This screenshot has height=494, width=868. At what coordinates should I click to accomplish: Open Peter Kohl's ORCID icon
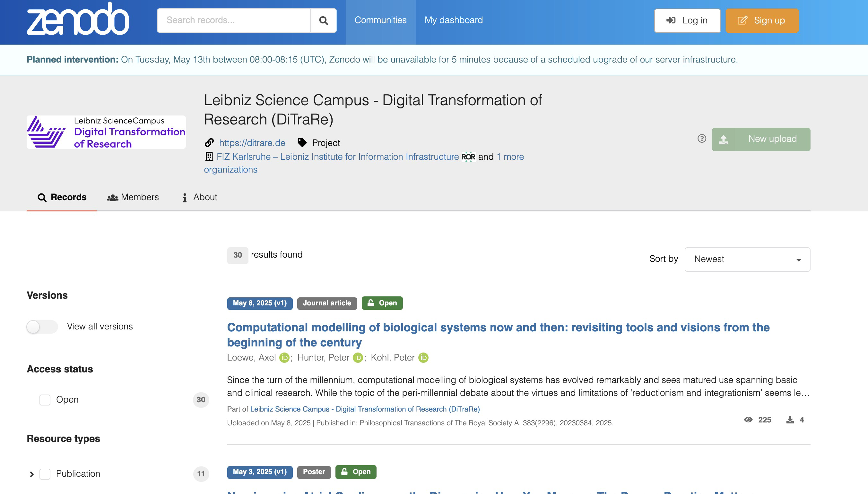coord(423,358)
